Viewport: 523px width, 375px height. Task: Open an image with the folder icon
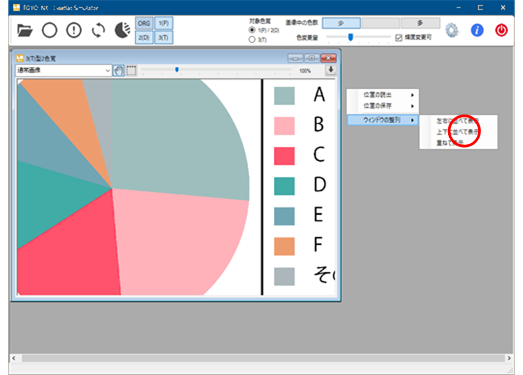tap(25, 30)
